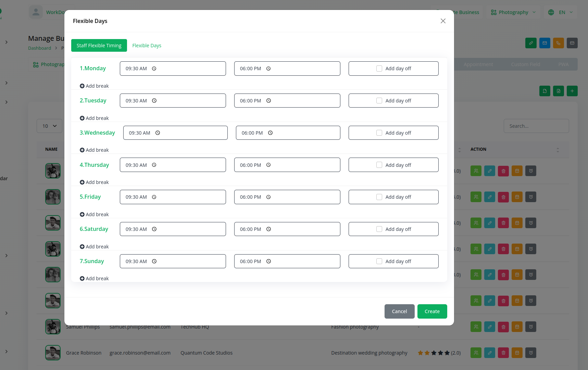Screen dimensions: 588x370
Task: Expand Add break under Wednesday
Action: coord(94,150)
